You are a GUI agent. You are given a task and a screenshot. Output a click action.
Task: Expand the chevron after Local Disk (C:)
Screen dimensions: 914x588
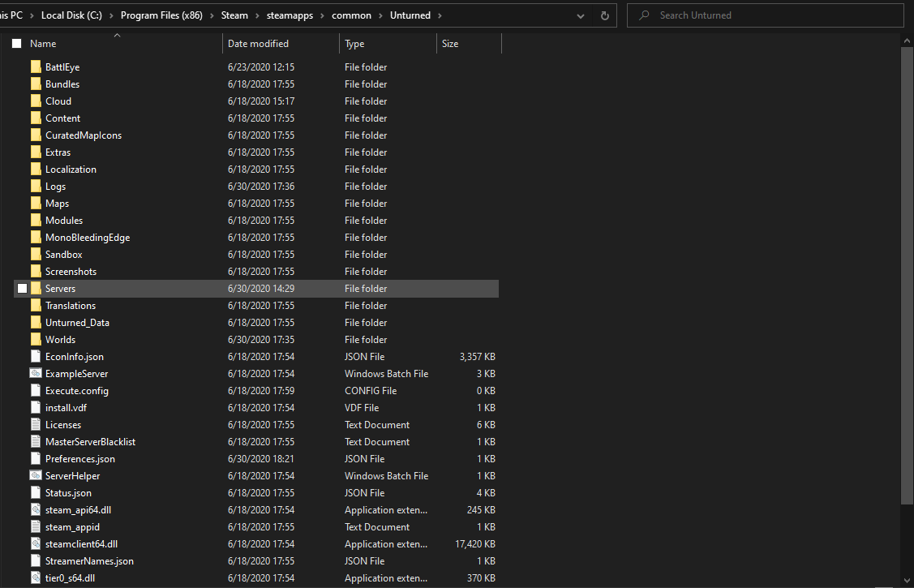click(x=111, y=15)
